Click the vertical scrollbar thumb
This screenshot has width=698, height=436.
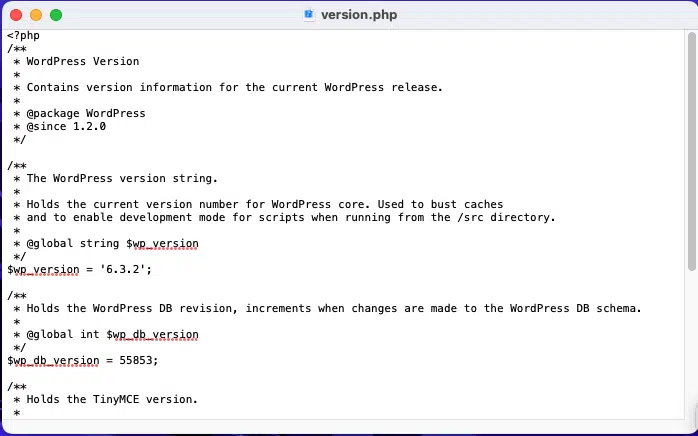point(692,151)
